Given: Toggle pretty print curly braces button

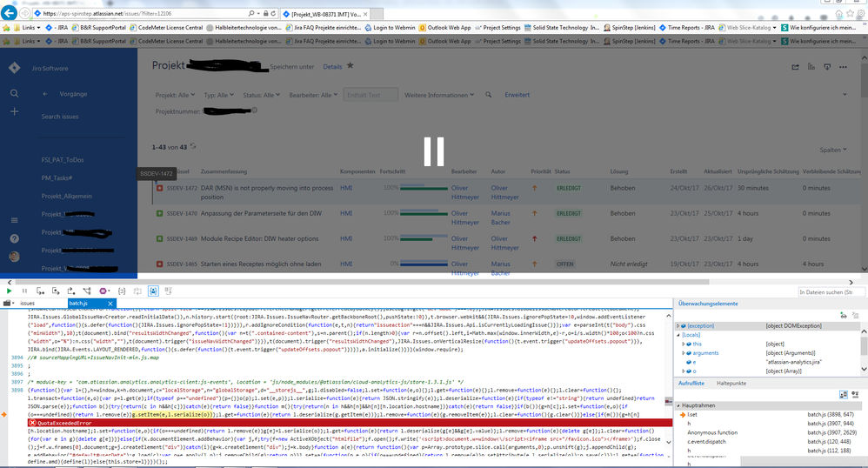Looking at the screenshot, I should point(122,291).
